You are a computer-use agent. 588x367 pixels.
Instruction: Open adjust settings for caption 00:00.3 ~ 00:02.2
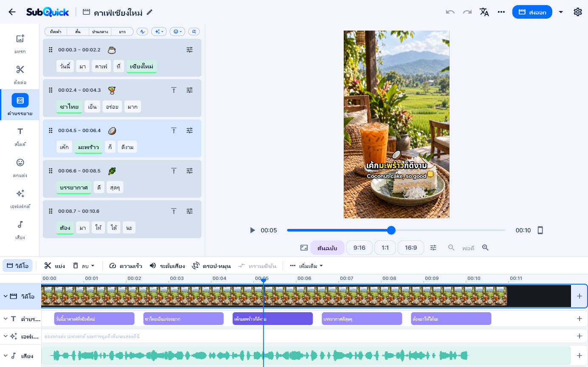[x=189, y=50]
